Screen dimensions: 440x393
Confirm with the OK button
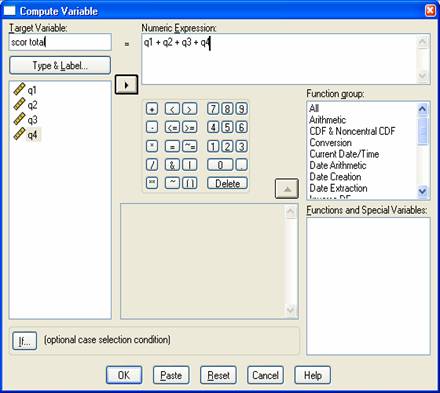124,375
